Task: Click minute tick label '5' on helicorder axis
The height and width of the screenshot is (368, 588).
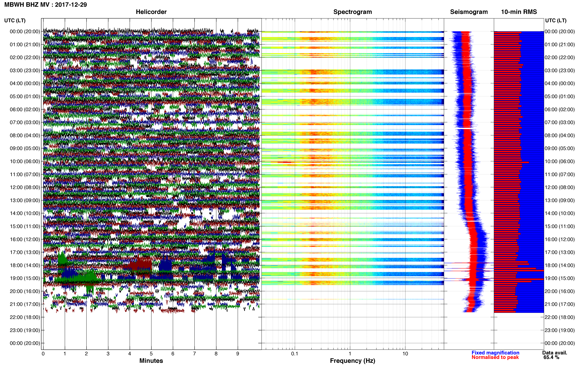Action: click(151, 354)
